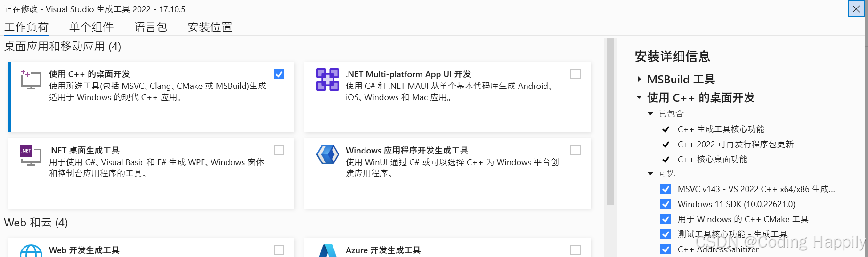
Task: Collapse the 已包含 group
Action: 650,114
